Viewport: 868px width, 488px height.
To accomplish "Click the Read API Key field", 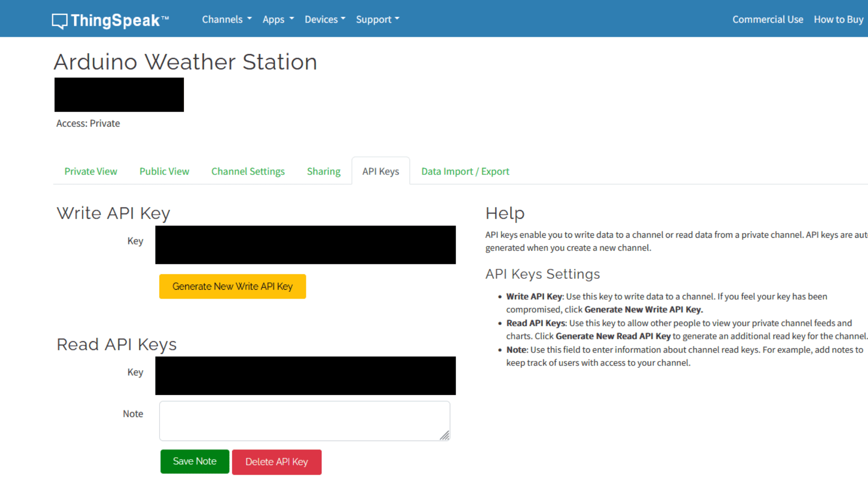I will point(306,375).
